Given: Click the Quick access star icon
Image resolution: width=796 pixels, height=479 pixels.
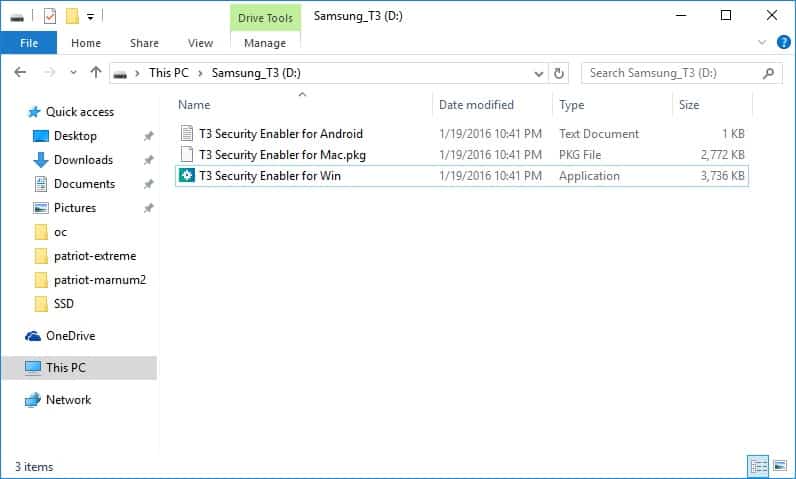Looking at the screenshot, I should point(34,112).
